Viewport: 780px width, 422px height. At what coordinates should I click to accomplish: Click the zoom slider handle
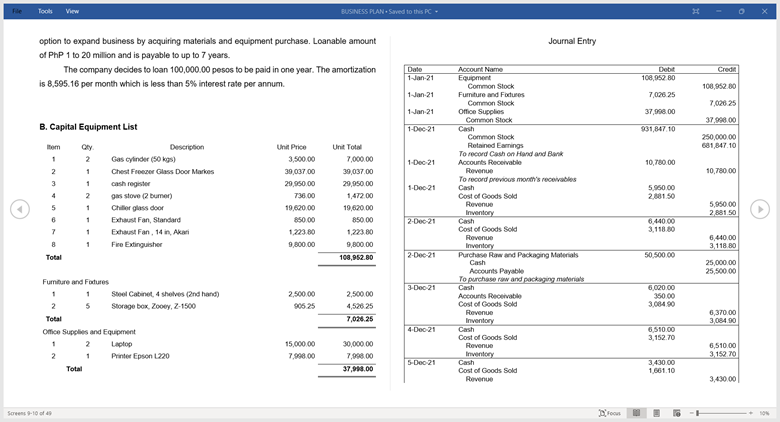(x=698, y=413)
